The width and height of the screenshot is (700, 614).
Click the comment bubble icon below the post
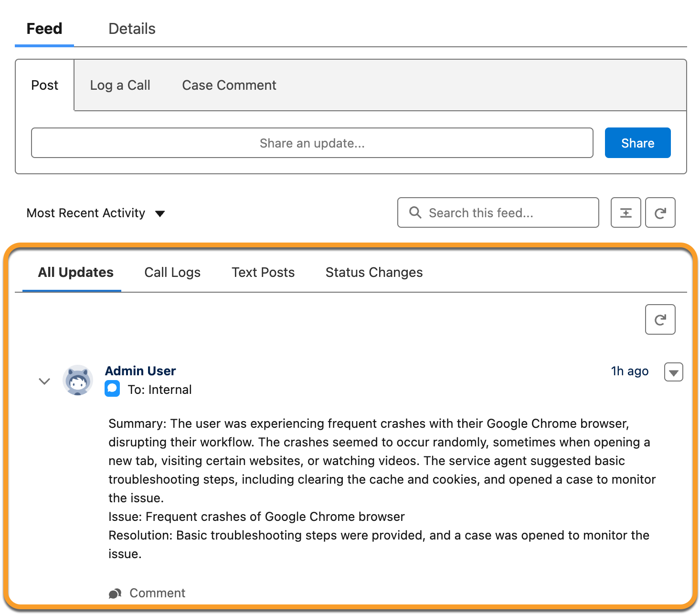click(115, 593)
